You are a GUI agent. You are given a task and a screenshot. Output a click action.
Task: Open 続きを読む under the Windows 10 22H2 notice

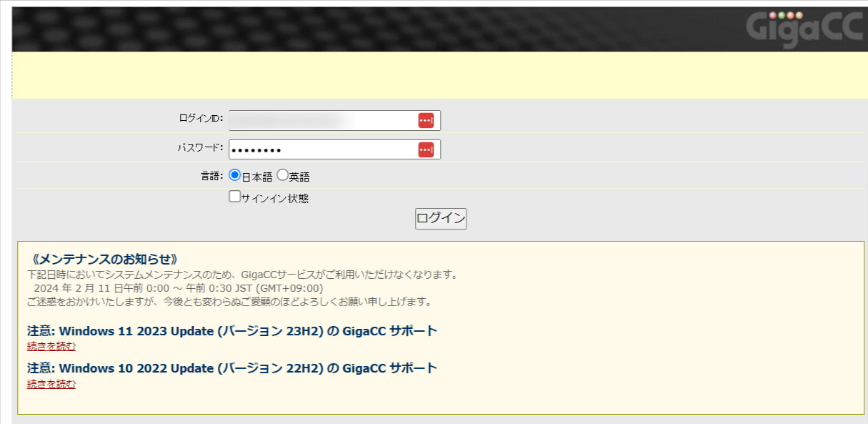[51, 384]
